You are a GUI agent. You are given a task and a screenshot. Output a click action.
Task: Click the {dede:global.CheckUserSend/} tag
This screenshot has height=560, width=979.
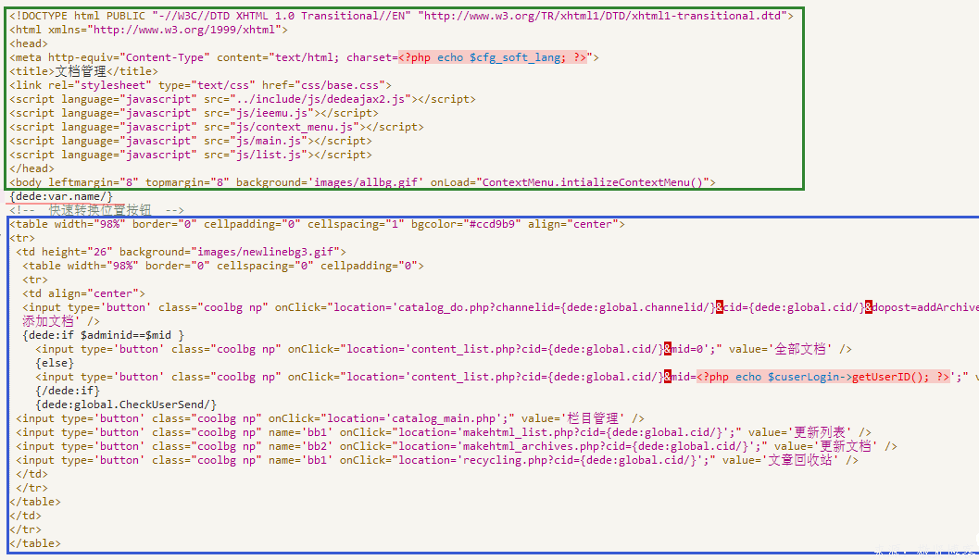(x=126, y=404)
